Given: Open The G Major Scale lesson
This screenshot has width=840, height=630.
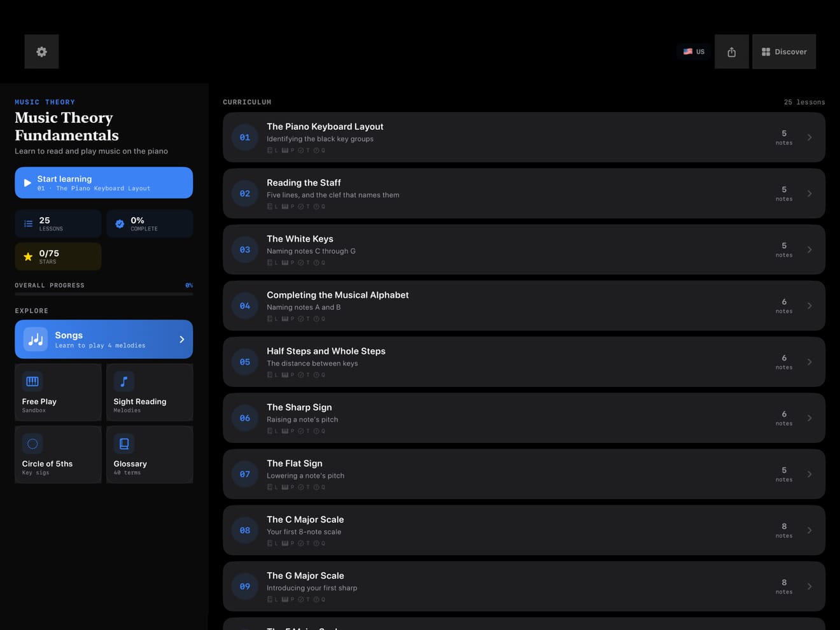Looking at the screenshot, I should (524, 586).
